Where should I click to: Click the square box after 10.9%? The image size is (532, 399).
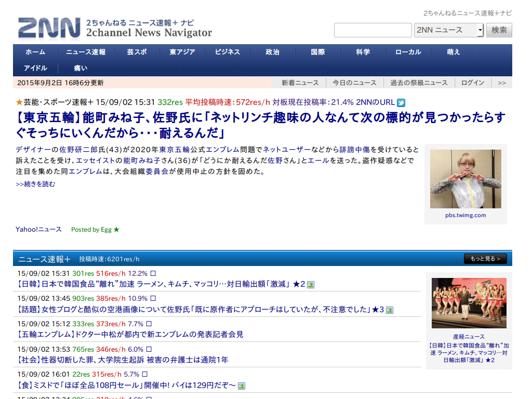[x=153, y=299]
